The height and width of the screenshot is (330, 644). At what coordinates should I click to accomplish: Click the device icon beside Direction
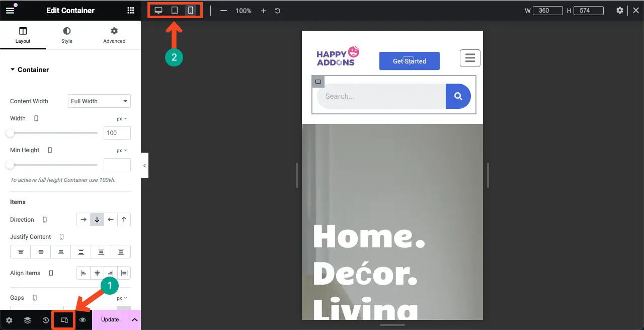pos(45,220)
